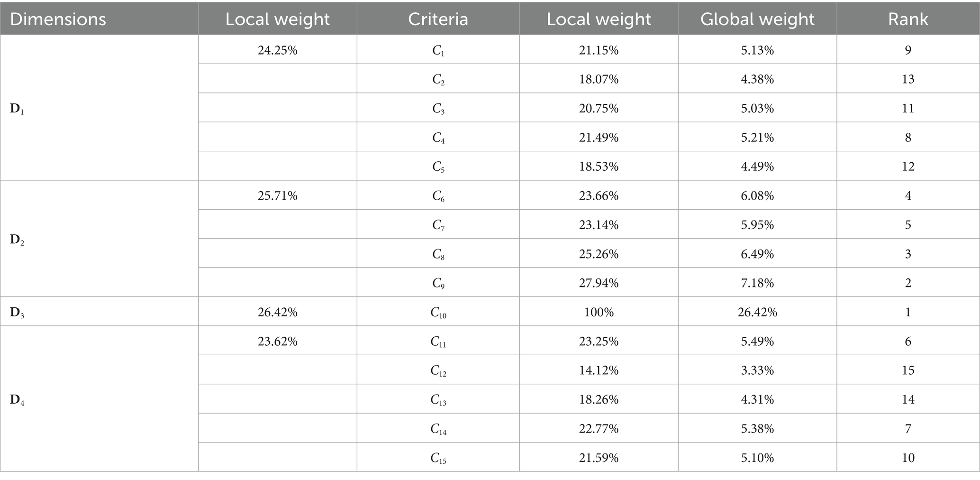Select the rank 15 cell

pyautogui.click(x=908, y=370)
